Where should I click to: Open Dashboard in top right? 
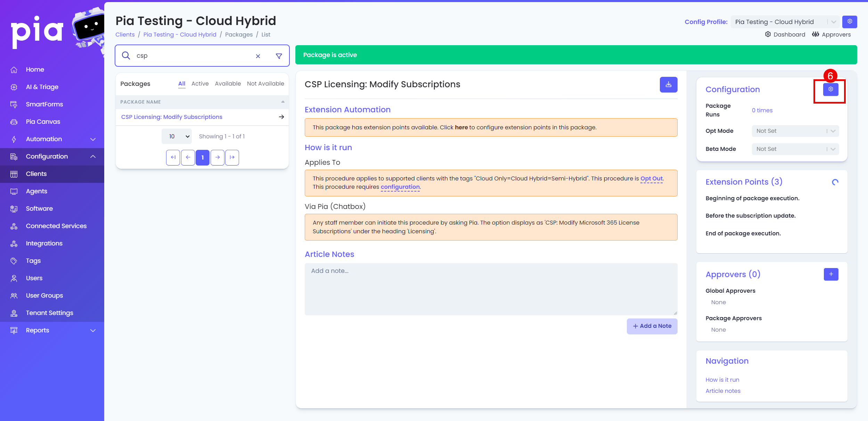pyautogui.click(x=785, y=34)
